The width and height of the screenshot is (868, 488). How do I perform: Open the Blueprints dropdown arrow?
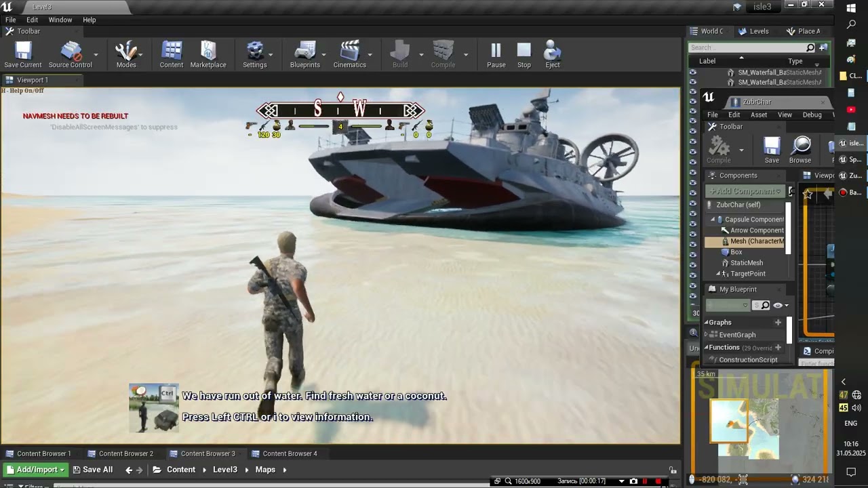pos(323,54)
